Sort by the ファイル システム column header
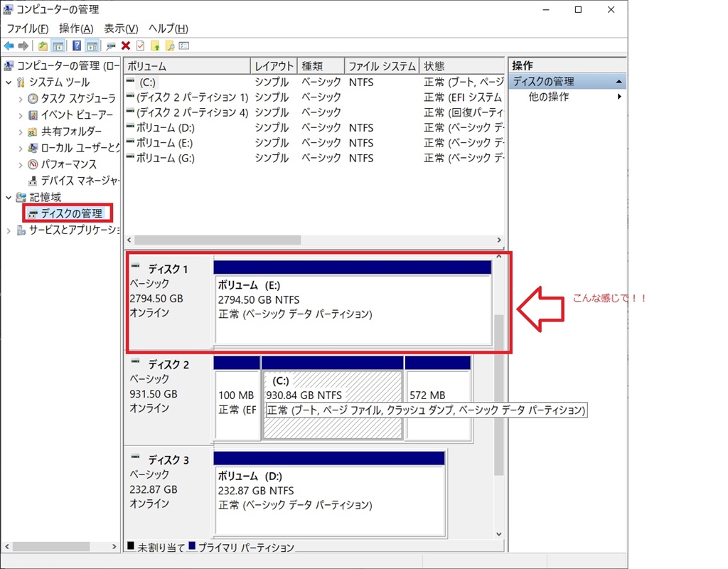This screenshot has height=569, width=728. pos(382,66)
